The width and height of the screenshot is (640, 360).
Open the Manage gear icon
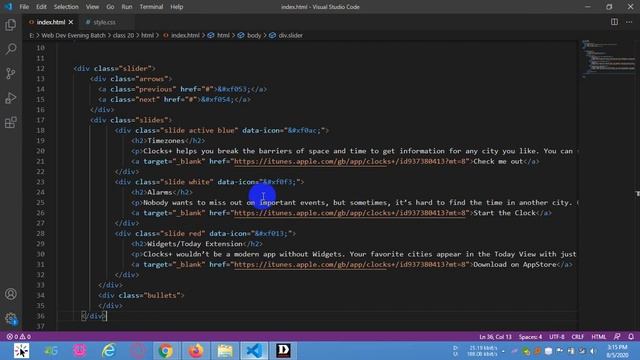click(11, 318)
